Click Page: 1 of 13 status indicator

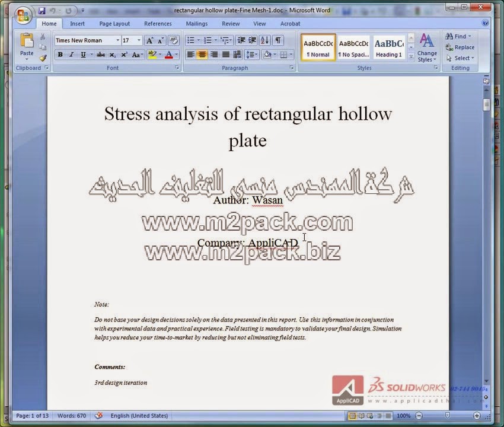click(32, 415)
